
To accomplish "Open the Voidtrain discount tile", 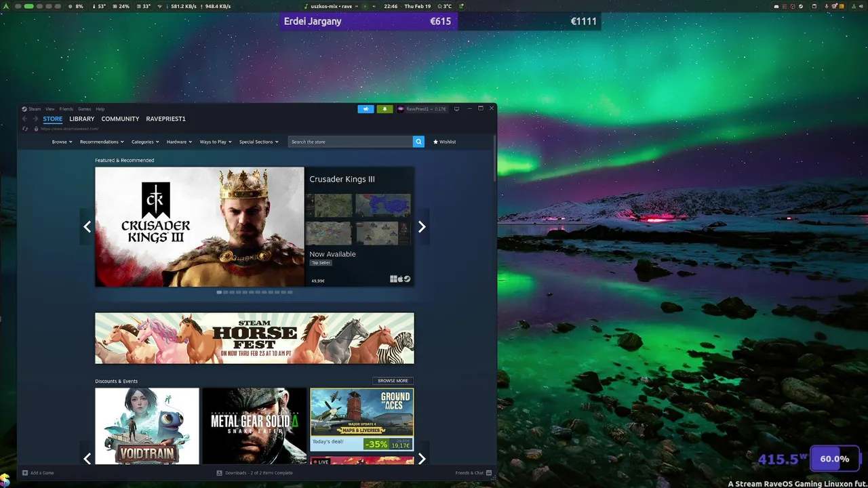I will pyautogui.click(x=147, y=426).
